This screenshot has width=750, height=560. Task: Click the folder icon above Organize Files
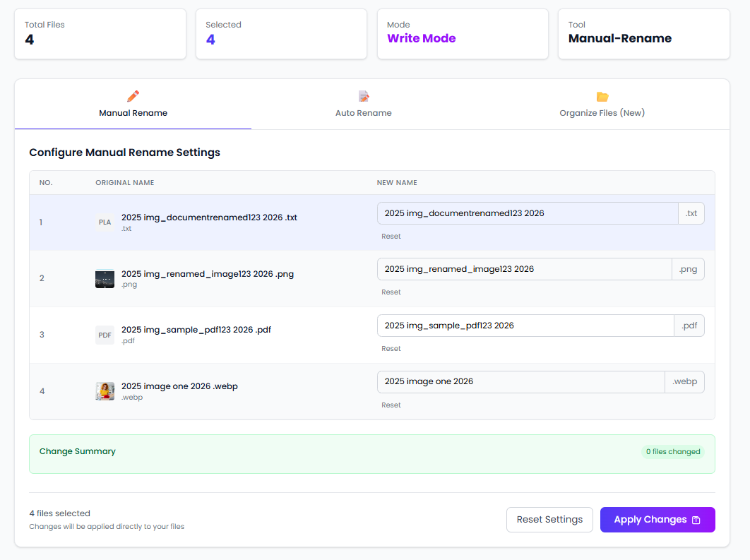tap(602, 95)
